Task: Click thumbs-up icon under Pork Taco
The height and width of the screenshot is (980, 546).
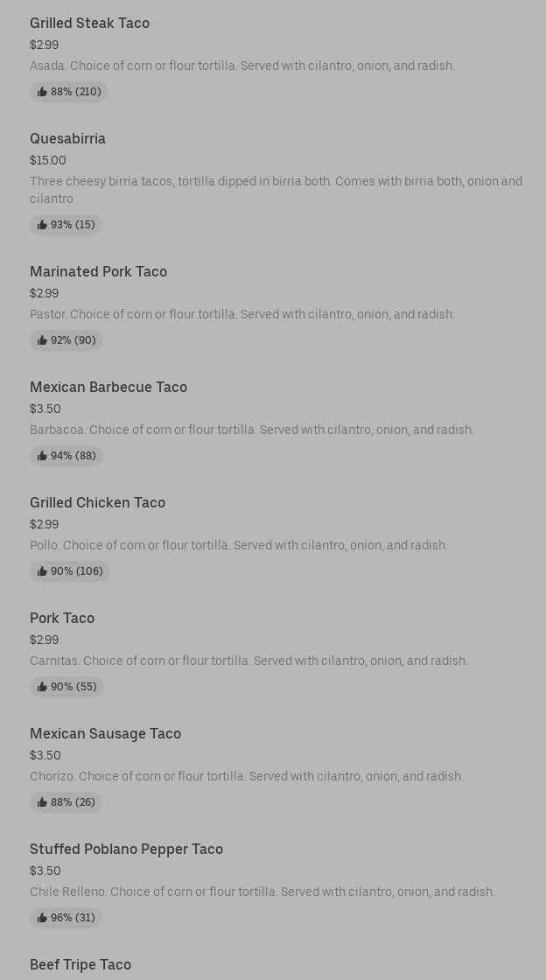Action: pos(42,687)
